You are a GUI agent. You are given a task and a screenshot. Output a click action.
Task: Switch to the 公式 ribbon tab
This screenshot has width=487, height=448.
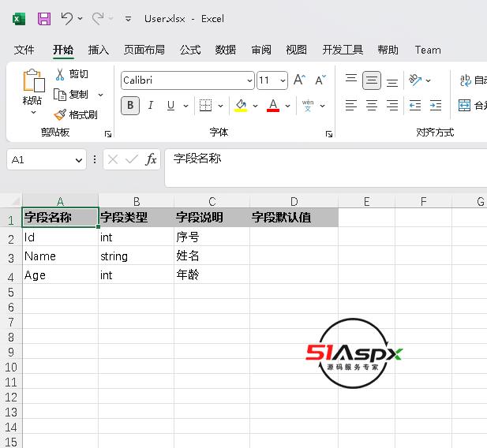(190, 50)
